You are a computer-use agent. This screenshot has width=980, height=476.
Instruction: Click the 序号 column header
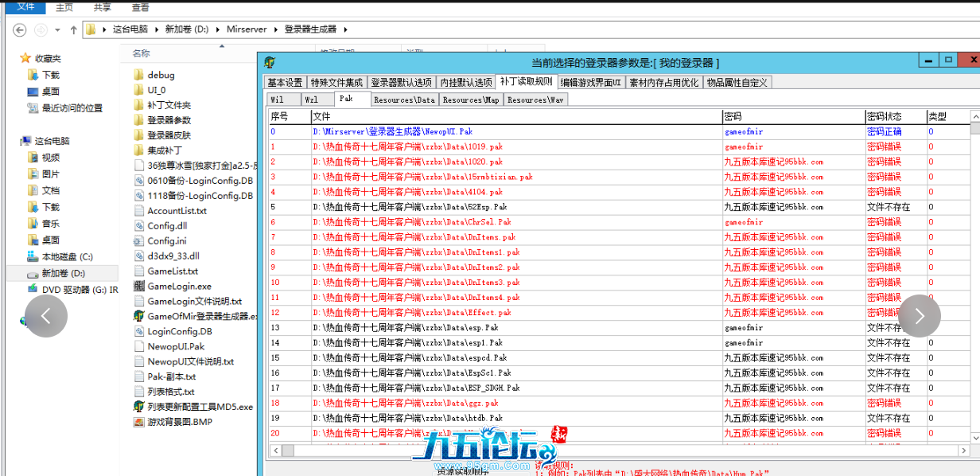pos(290,116)
